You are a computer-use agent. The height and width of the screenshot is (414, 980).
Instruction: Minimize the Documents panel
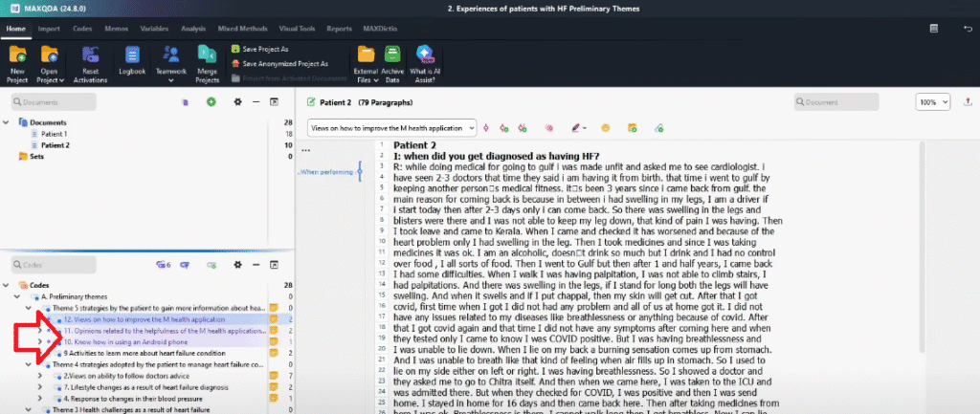click(x=256, y=101)
